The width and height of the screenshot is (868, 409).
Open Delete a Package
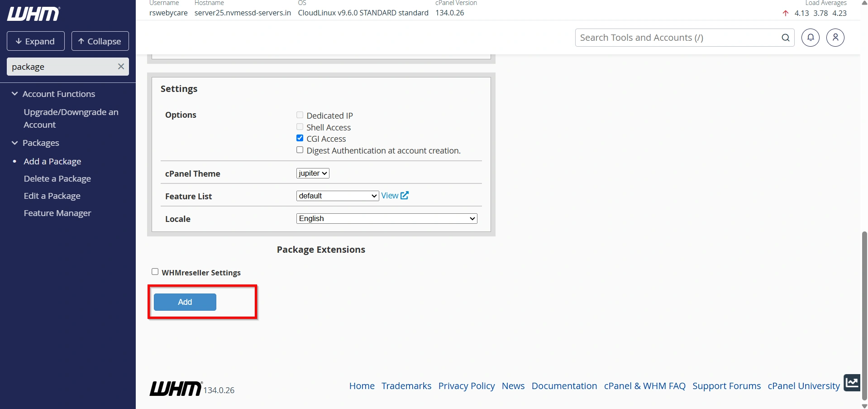(x=57, y=178)
